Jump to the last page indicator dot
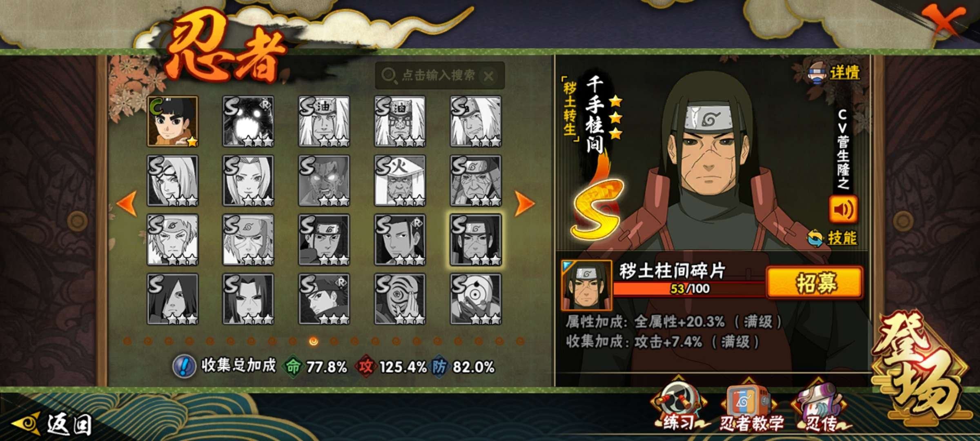 [x=520, y=341]
